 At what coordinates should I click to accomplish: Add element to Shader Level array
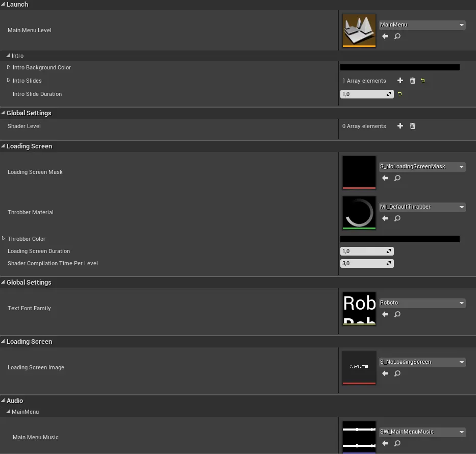click(x=400, y=126)
